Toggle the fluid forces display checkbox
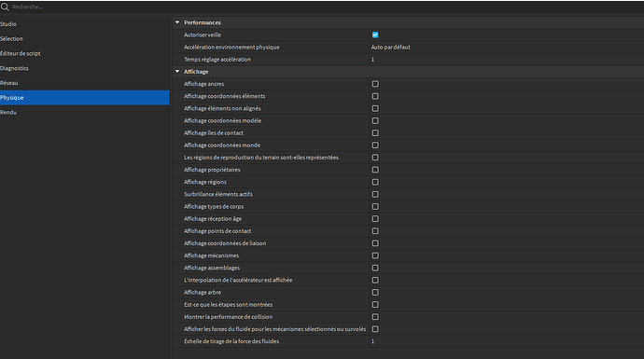The image size is (644, 359). pos(375,329)
